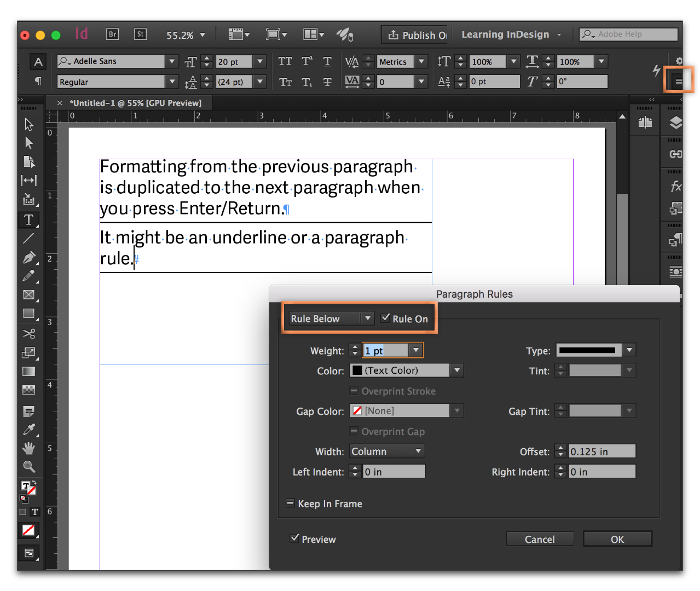Expand the Width Column dropdown

coord(386,451)
